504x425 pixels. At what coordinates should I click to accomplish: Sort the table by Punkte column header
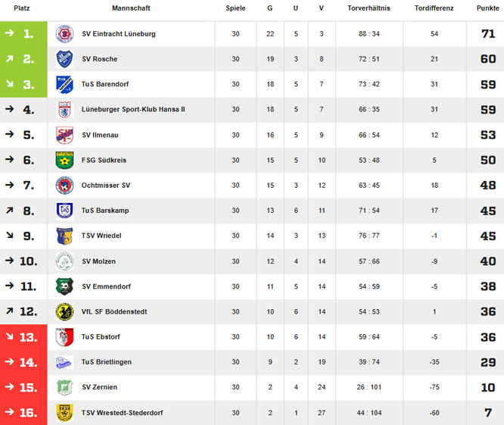(x=487, y=8)
